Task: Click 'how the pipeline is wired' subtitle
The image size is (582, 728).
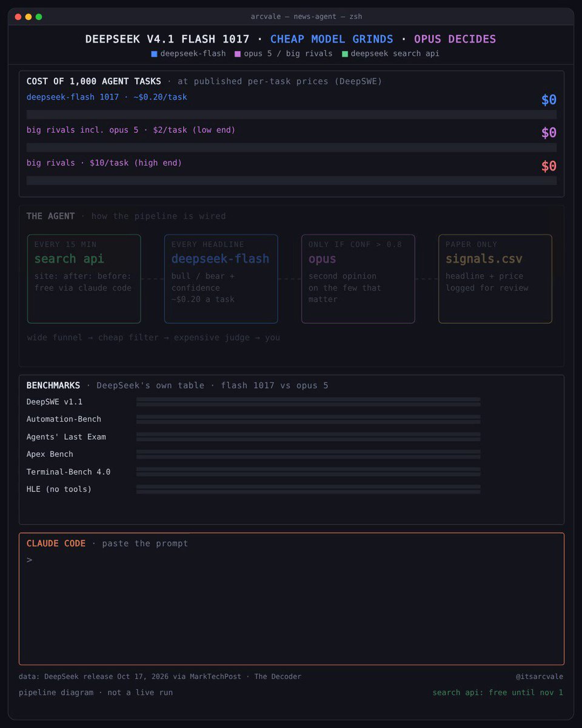Action: point(158,216)
